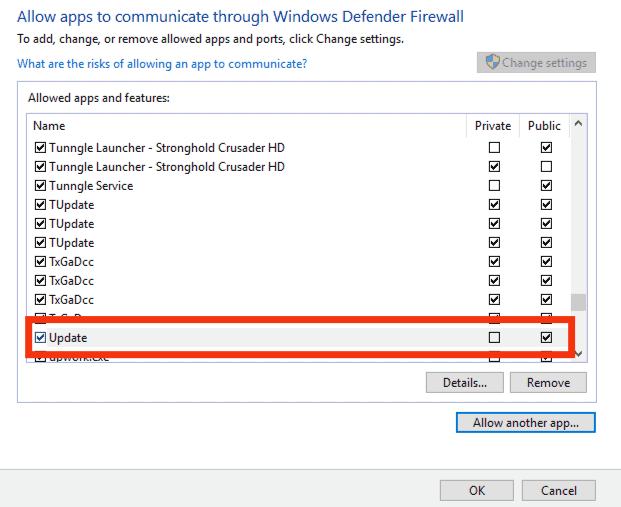The height and width of the screenshot is (507, 621).
Task: Click the apps list scrollbar thumb
Action: (578, 303)
